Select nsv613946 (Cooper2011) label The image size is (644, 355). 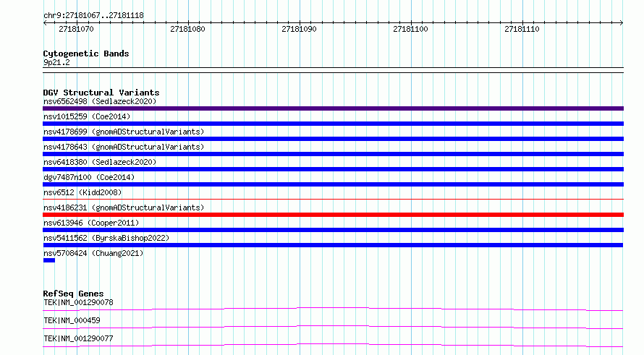coord(91,223)
